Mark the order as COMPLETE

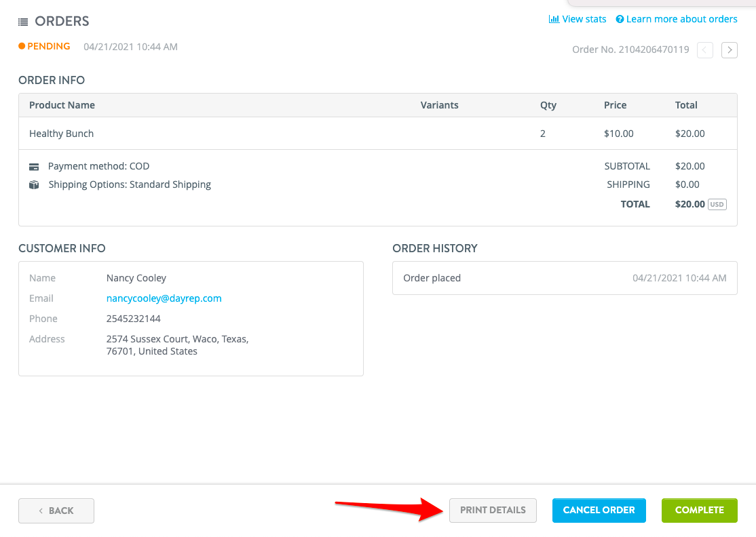tap(699, 510)
